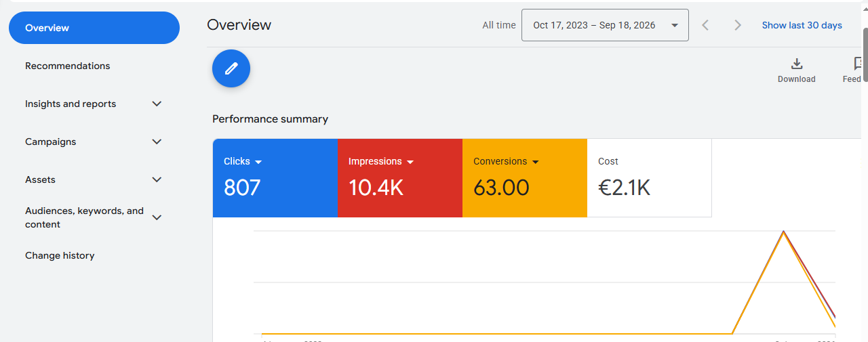Click the Performance summary heading
This screenshot has height=342, width=868.
pos(270,119)
